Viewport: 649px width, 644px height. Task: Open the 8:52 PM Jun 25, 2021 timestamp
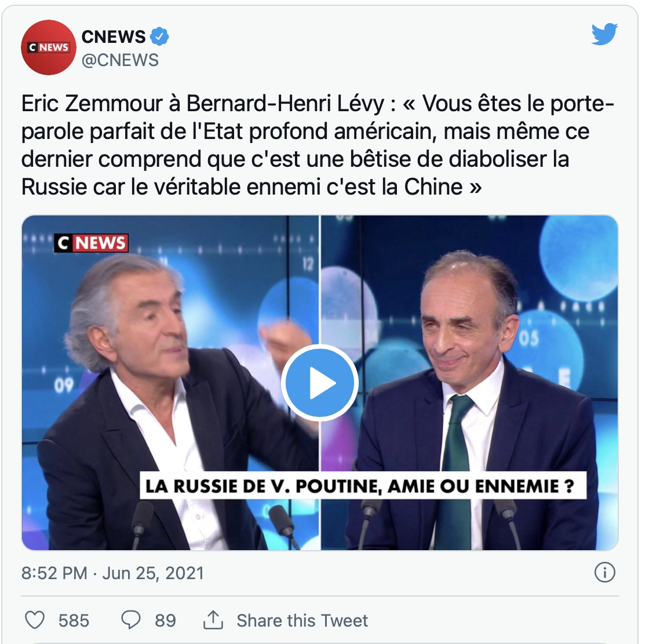(x=112, y=573)
